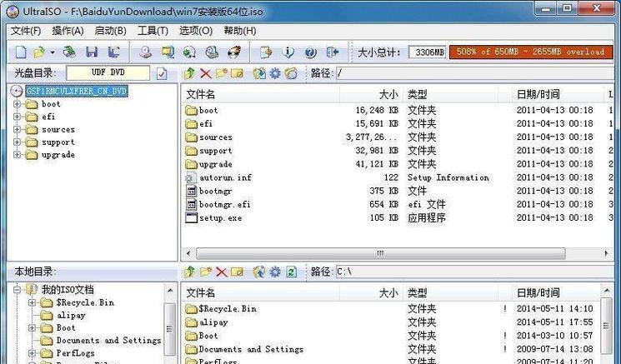Open the 文件(F) menu
This screenshot has width=621, height=364.
(x=26, y=31)
